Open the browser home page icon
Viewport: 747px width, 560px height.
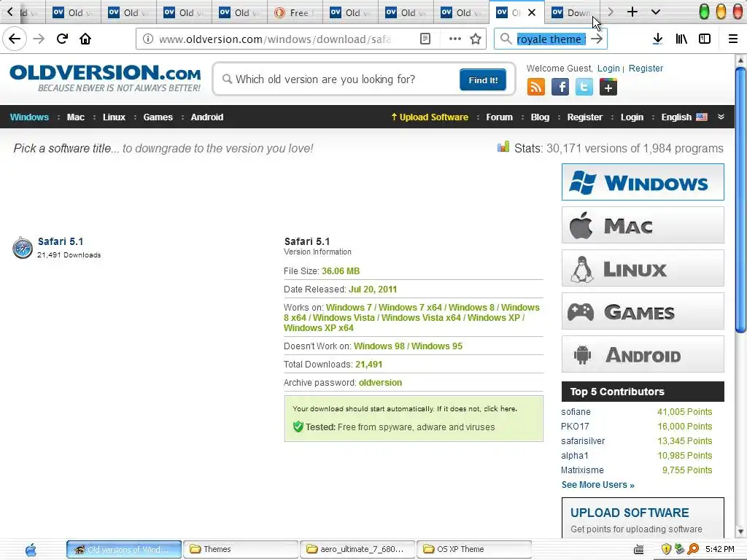85,39
